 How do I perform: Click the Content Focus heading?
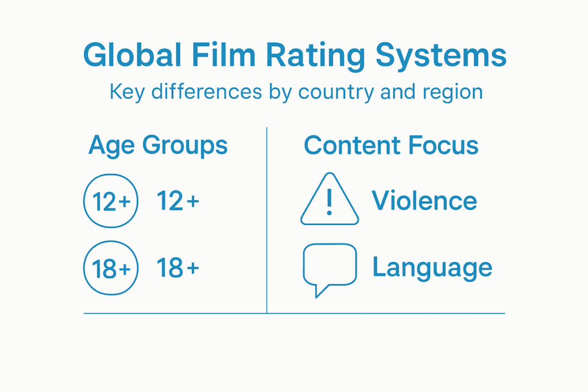tap(391, 146)
